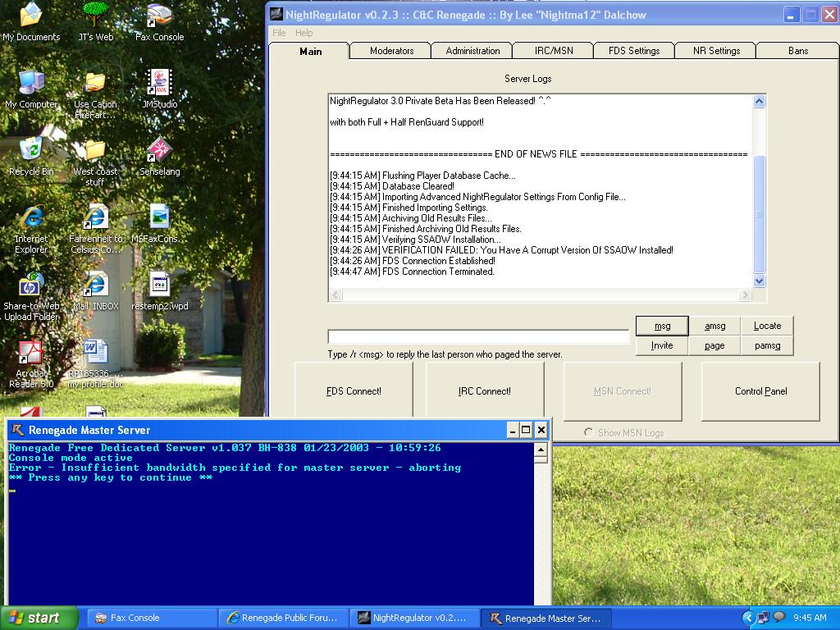Open the Senselang desktop shortcut
The width and height of the screenshot is (840, 630).
click(x=159, y=151)
